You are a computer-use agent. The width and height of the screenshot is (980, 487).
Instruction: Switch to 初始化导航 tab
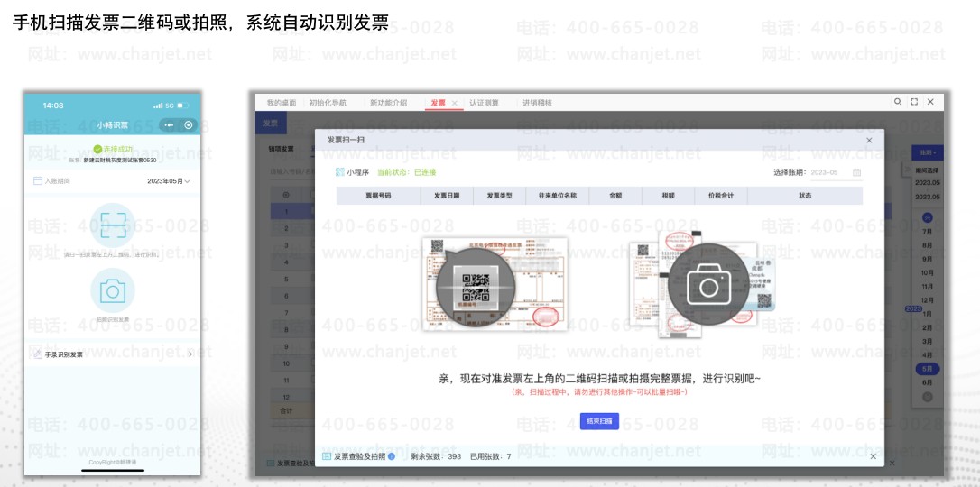point(328,103)
